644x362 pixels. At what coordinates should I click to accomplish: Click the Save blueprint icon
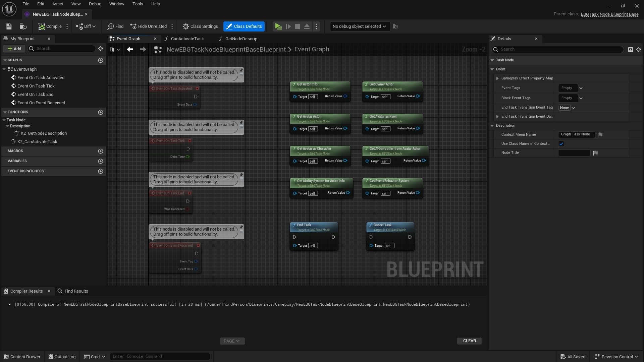[8, 26]
